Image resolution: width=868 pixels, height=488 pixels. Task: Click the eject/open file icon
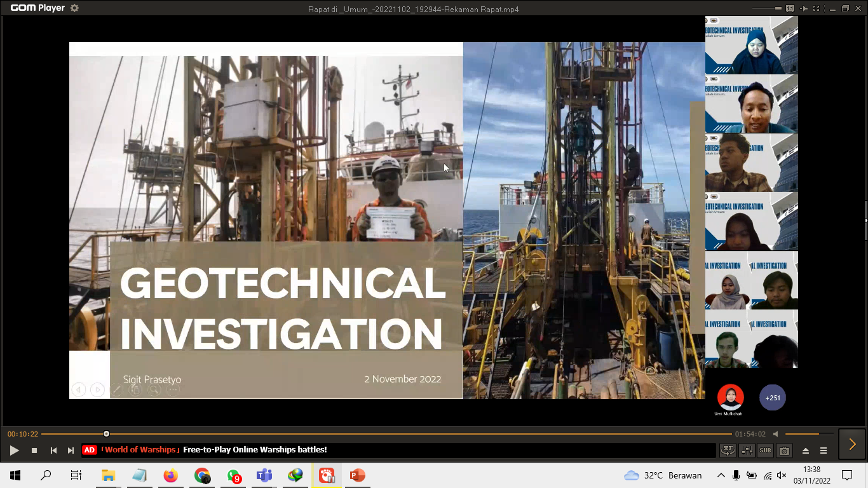point(806,451)
